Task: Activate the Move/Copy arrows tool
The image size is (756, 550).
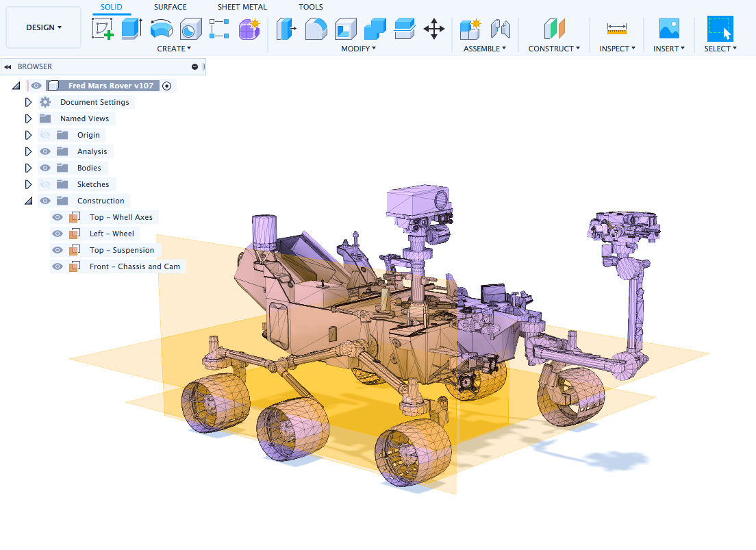Action: [434, 29]
